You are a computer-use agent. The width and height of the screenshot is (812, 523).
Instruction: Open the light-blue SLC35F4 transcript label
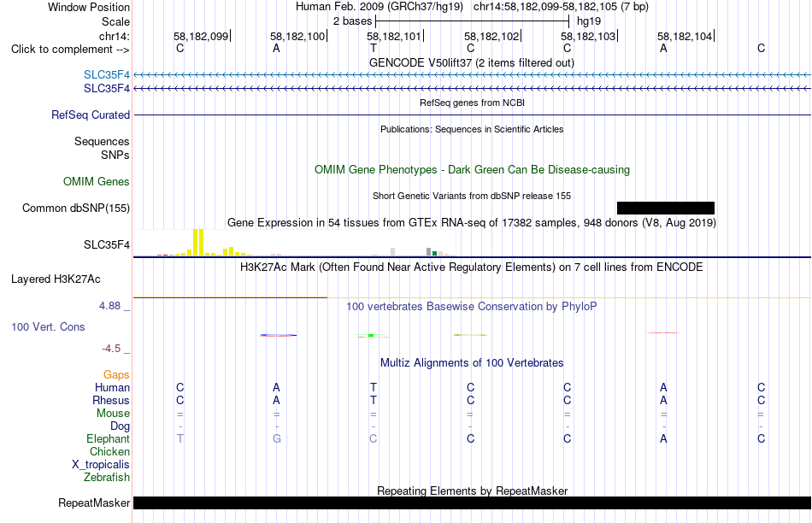107,75
